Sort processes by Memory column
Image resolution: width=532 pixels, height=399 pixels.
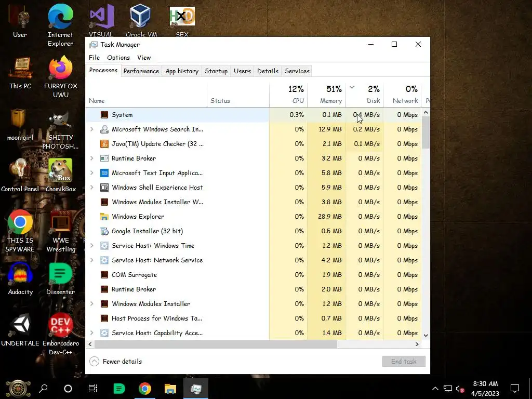(326, 95)
